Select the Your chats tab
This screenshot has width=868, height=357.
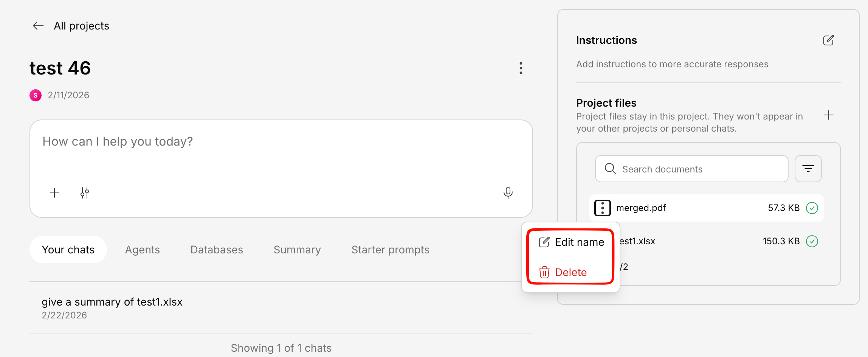click(x=68, y=250)
